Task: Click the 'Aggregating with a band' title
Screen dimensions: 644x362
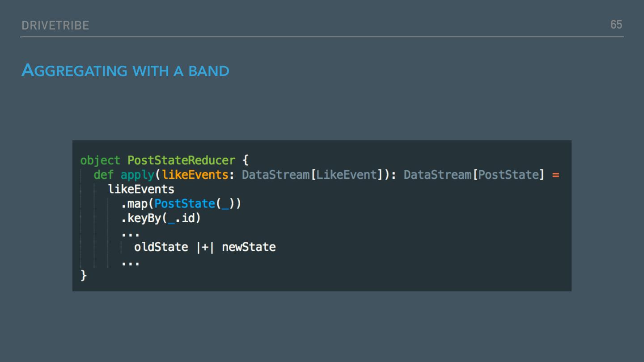Action: point(125,71)
